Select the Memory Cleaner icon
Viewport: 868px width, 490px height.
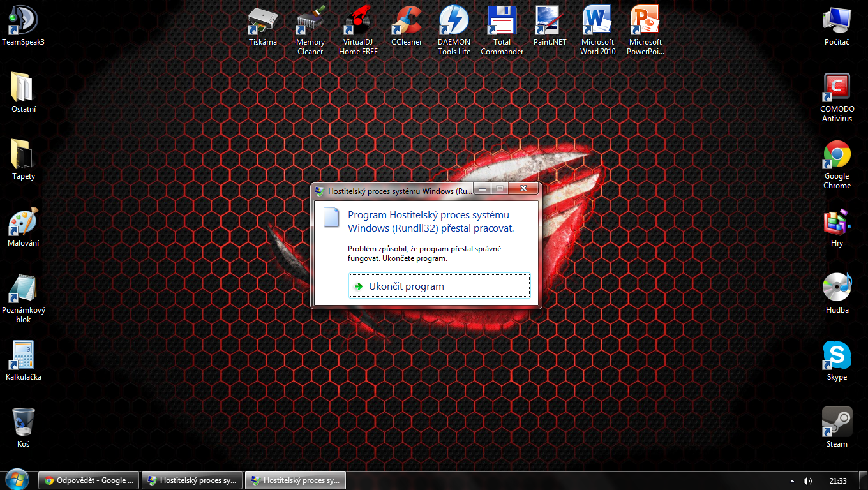(310, 30)
